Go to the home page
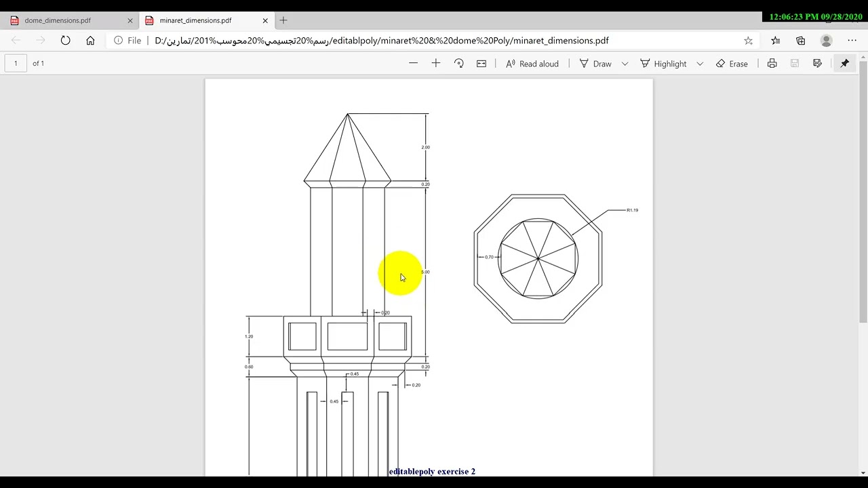The height and width of the screenshot is (488, 868). (x=90, y=41)
